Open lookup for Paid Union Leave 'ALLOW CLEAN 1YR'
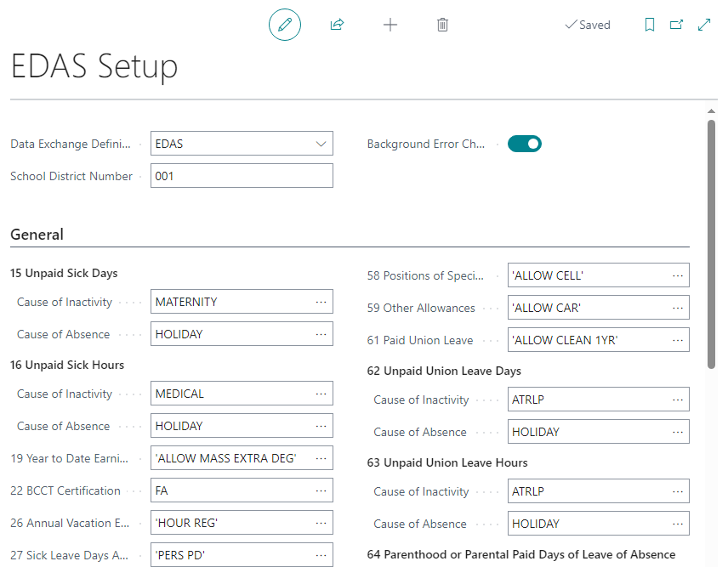 (678, 339)
